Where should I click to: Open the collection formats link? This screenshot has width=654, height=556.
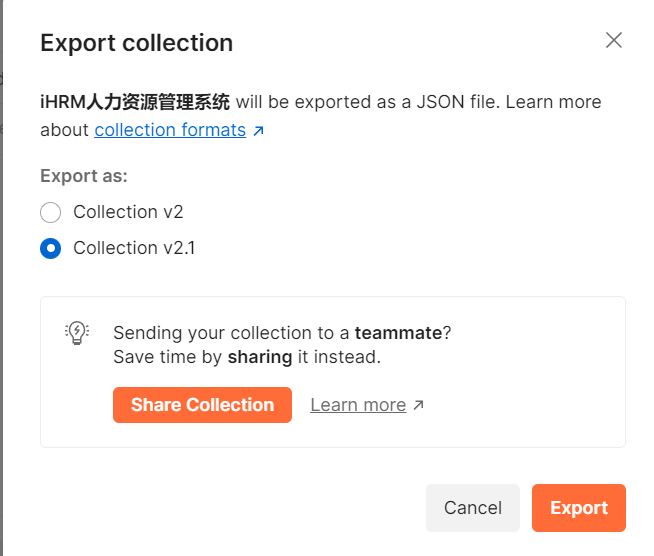pos(170,130)
